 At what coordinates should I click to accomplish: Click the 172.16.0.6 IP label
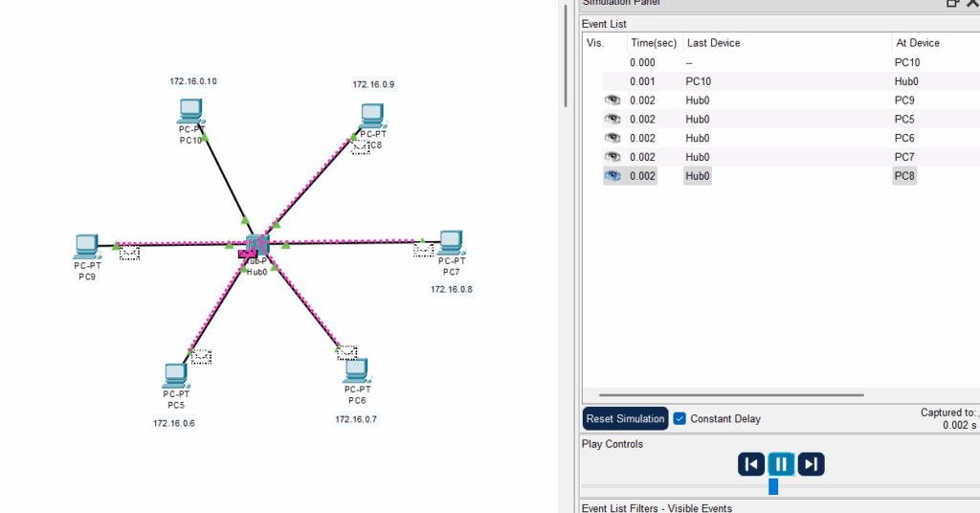(174, 423)
